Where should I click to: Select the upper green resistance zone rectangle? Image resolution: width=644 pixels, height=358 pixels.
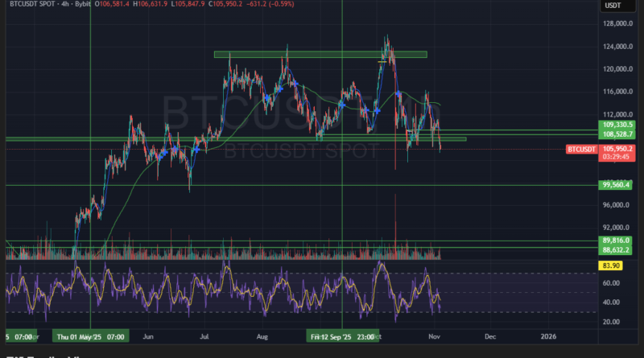pos(320,55)
